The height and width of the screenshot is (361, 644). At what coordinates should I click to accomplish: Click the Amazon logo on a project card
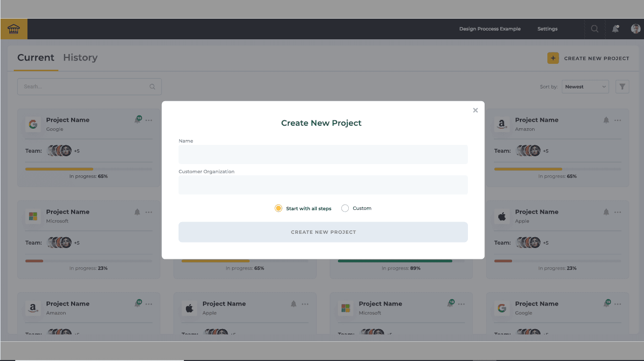[x=502, y=124]
